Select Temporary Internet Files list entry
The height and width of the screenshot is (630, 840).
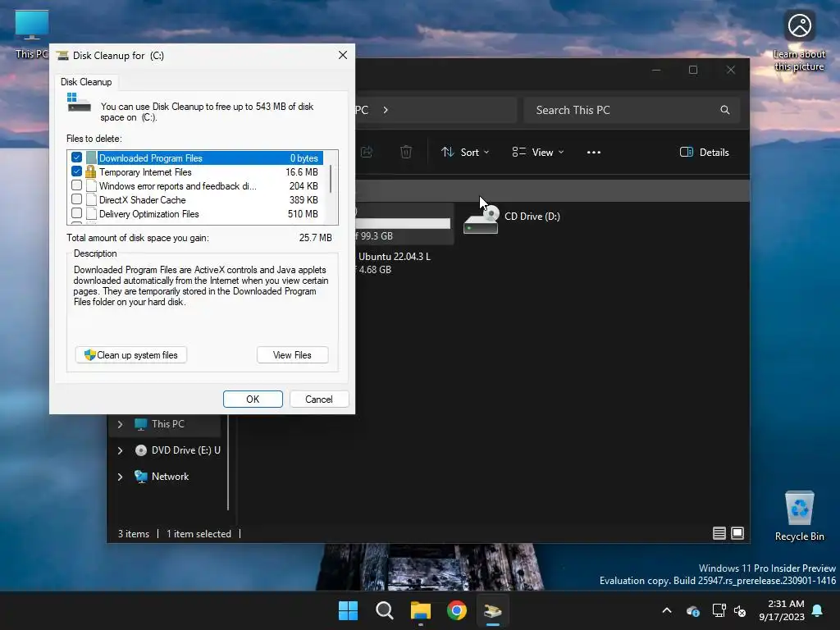(x=203, y=172)
